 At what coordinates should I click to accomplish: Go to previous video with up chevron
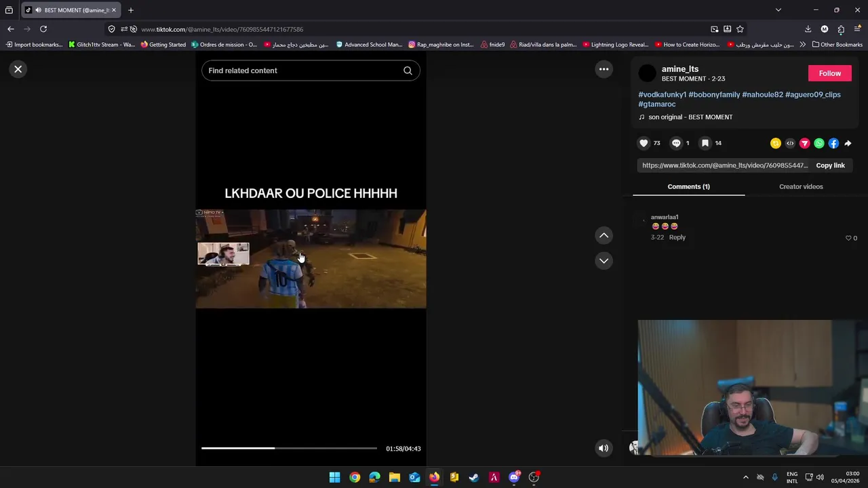(604, 235)
